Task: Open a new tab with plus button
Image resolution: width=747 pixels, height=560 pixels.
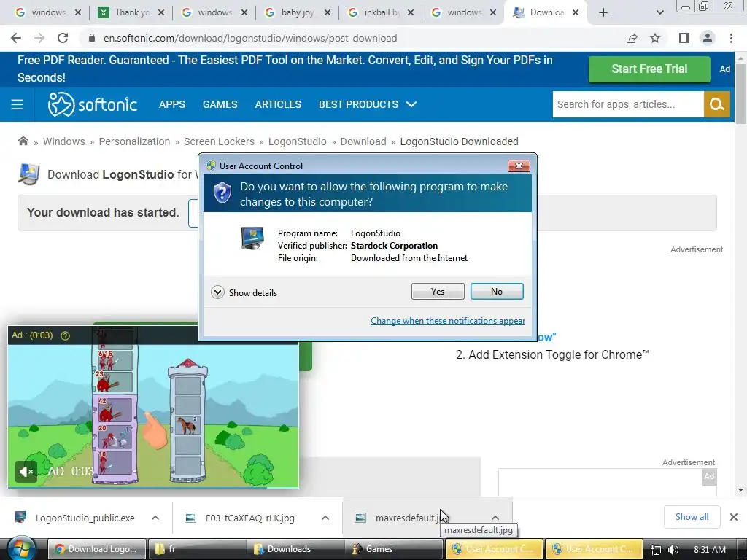Action: tap(603, 12)
